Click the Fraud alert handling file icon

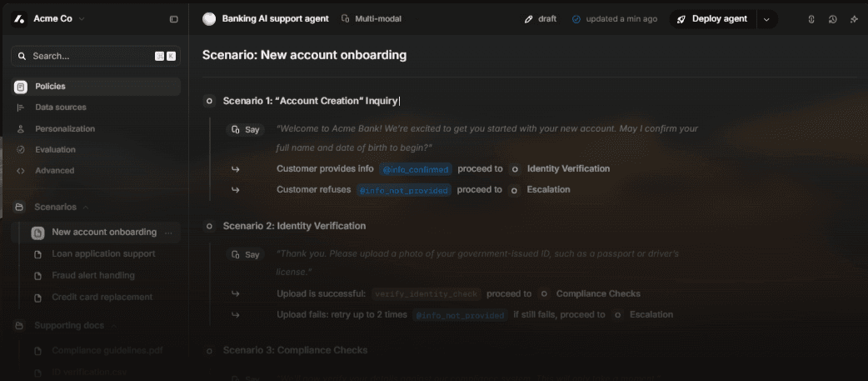click(x=37, y=276)
